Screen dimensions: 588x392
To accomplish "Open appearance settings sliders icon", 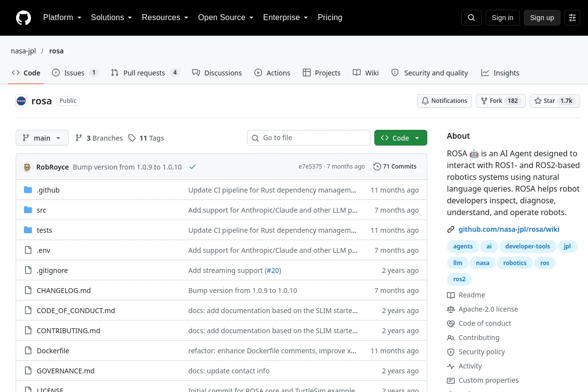I will pyautogui.click(x=572, y=18).
